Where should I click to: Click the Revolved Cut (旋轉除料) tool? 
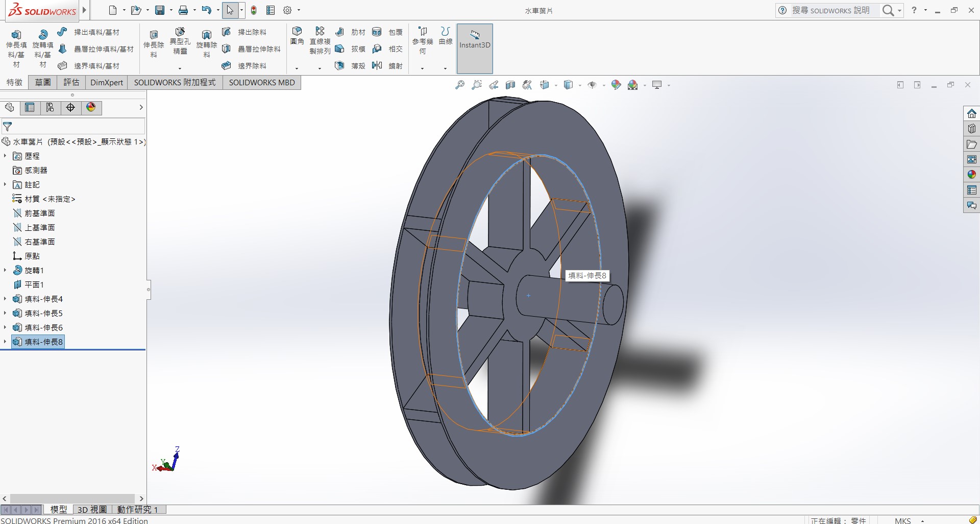pos(206,44)
